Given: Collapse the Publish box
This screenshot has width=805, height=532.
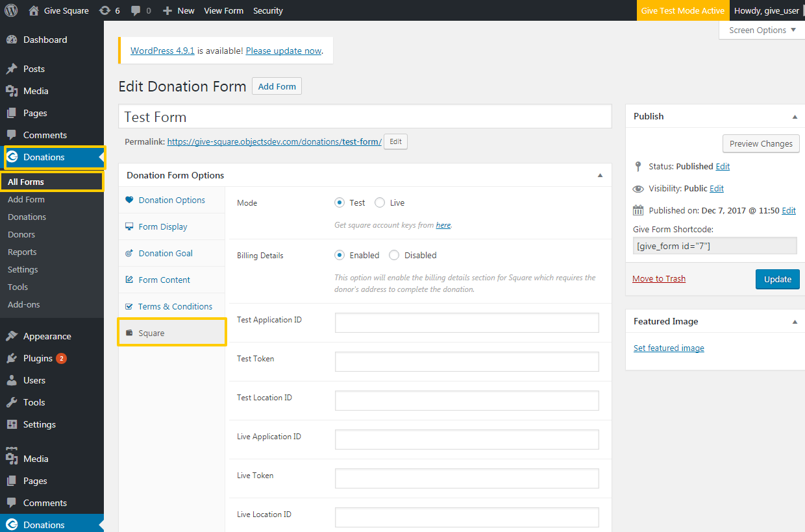Looking at the screenshot, I should point(795,116).
